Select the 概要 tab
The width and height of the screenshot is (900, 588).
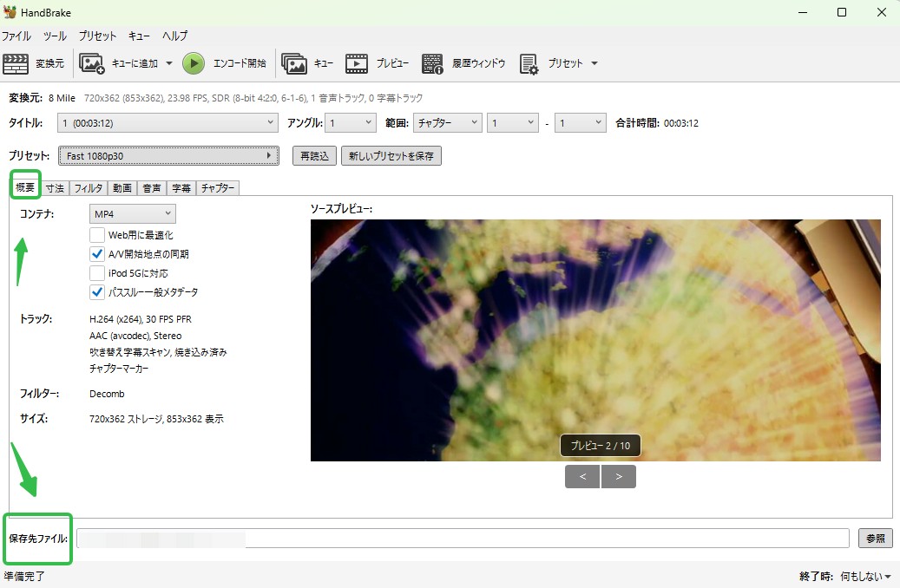point(25,187)
